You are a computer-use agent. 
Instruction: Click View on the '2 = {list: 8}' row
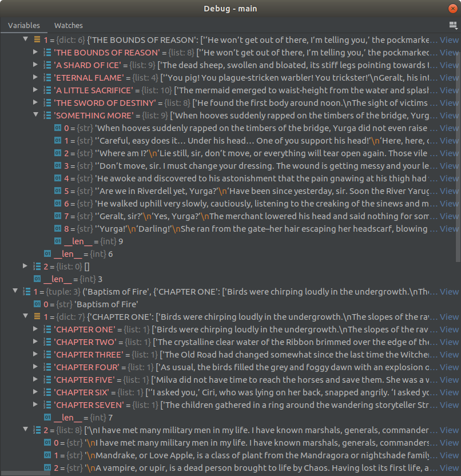point(449,430)
